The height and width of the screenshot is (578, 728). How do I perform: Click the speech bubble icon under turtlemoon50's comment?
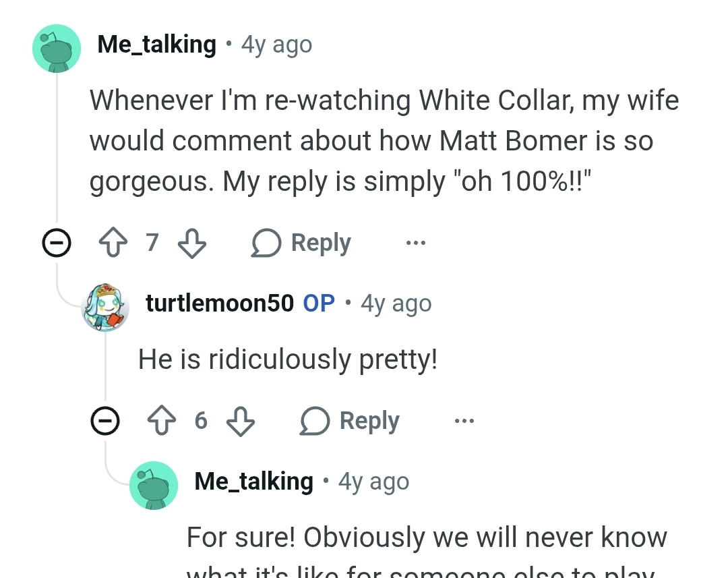point(314,420)
